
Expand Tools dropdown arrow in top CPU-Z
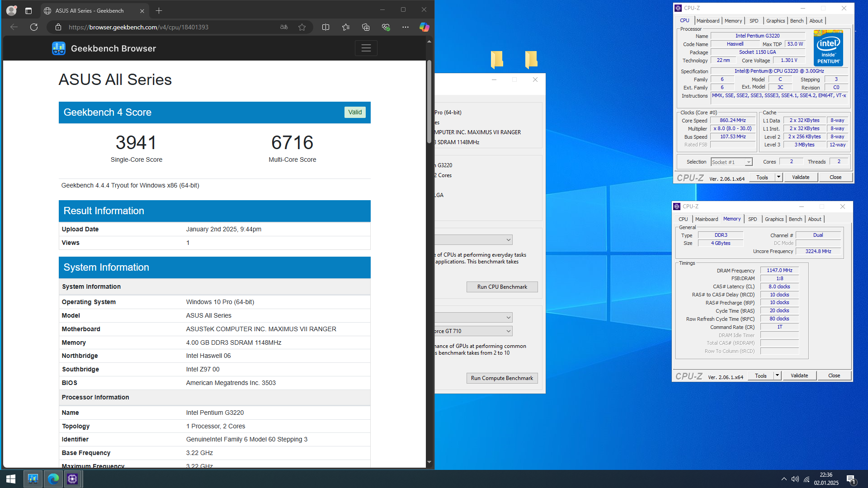point(778,177)
